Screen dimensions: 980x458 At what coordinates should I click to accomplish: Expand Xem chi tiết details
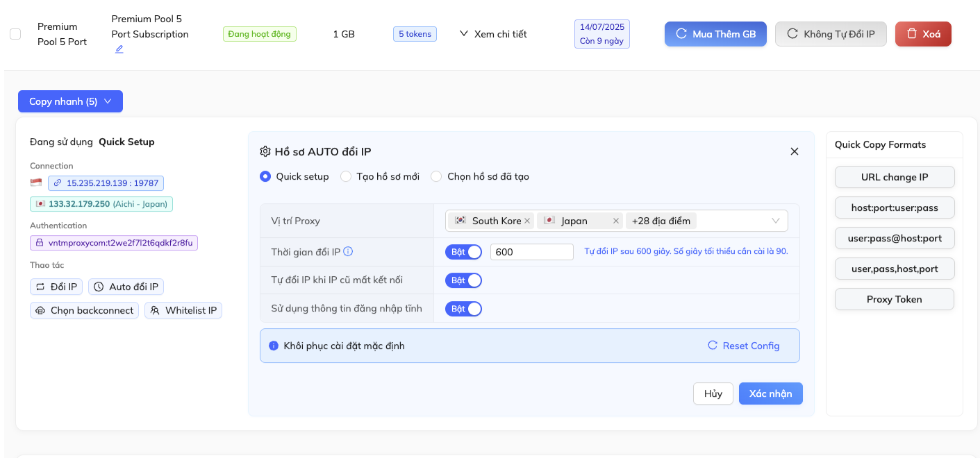493,34
